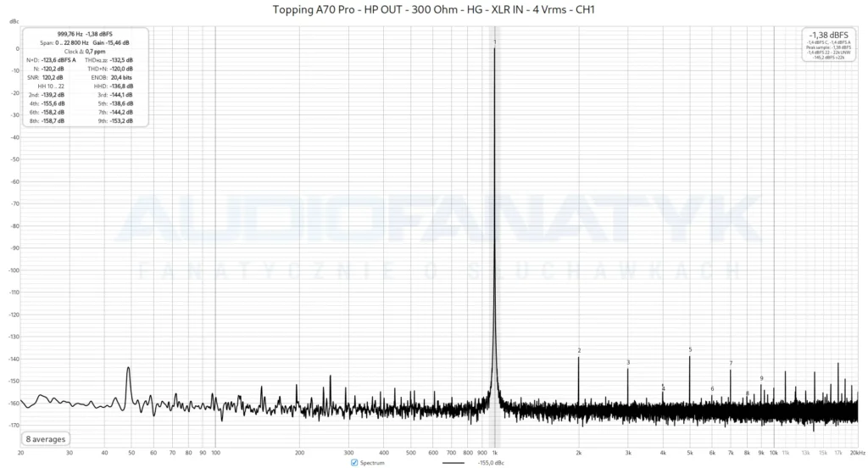
Task: Click the '4th: -155,6 dB' harmonic value
Action: 47,103
